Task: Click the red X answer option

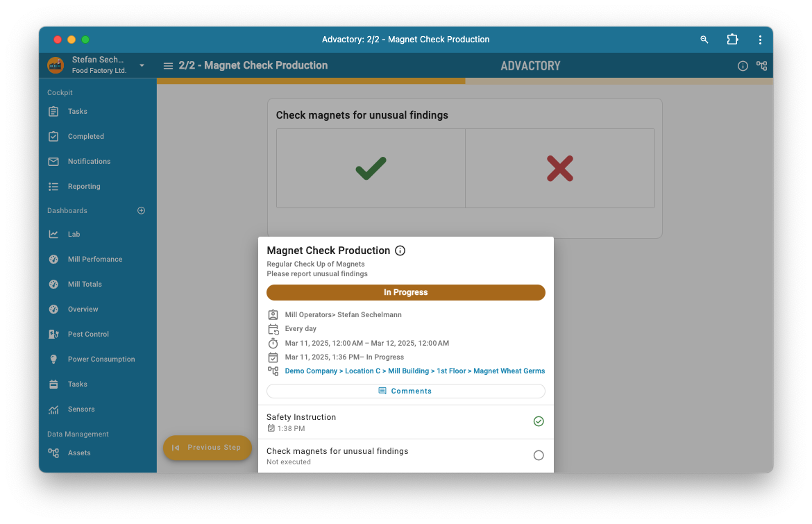Action: click(x=559, y=168)
